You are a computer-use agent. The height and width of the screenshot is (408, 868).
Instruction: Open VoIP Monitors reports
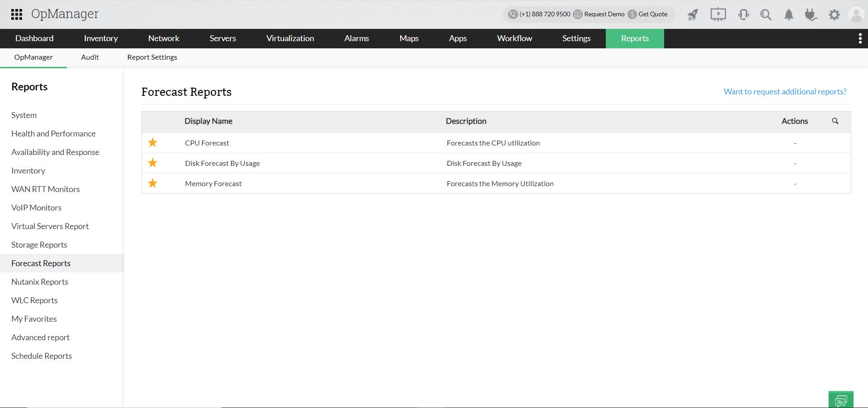click(x=36, y=208)
